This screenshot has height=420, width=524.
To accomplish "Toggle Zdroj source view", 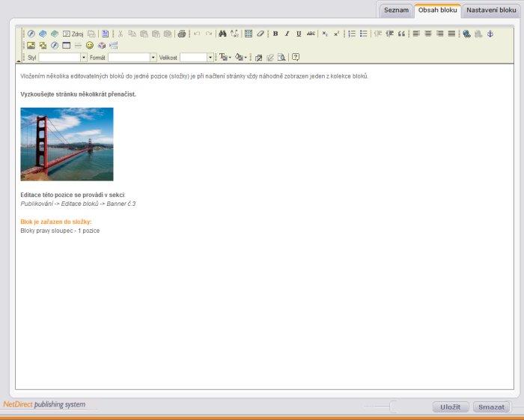I will point(73,34).
